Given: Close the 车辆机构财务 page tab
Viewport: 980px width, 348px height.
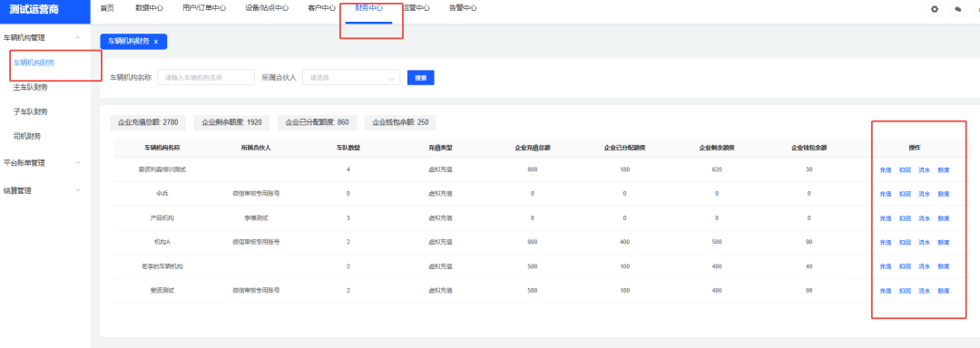Looking at the screenshot, I should click(x=156, y=41).
